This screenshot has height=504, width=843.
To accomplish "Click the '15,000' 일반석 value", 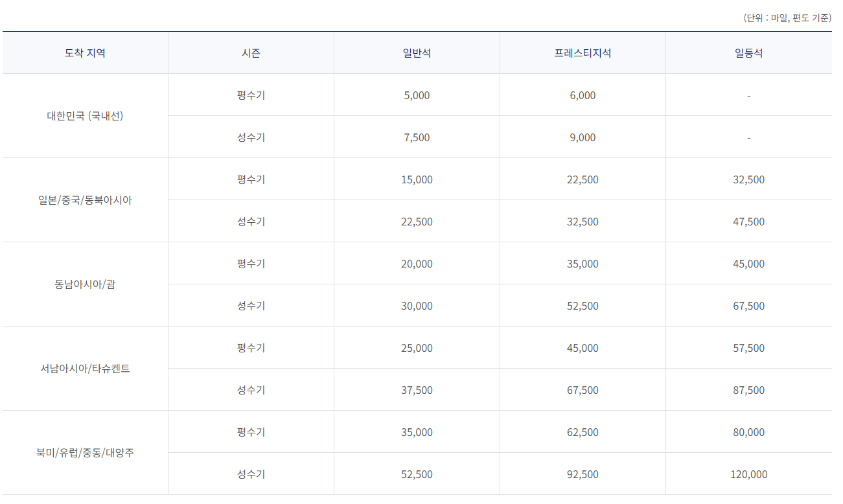I will coord(417,179).
